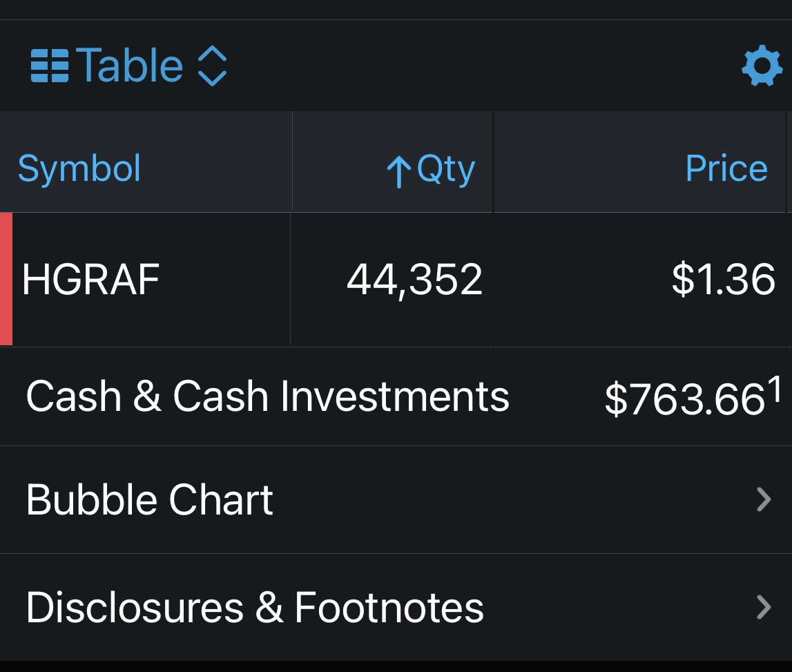The width and height of the screenshot is (792, 672).
Task: Click the $1.36 price cell
Action: coord(723,280)
